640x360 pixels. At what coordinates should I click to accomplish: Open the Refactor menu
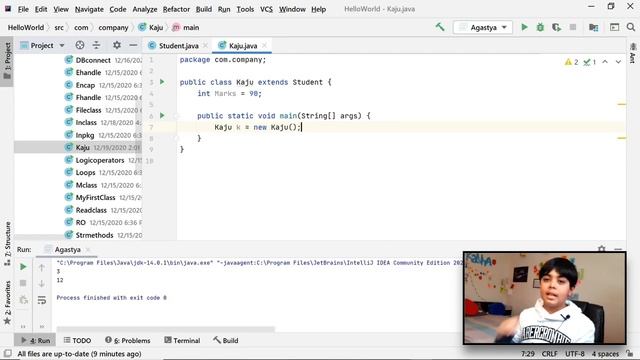click(x=176, y=9)
